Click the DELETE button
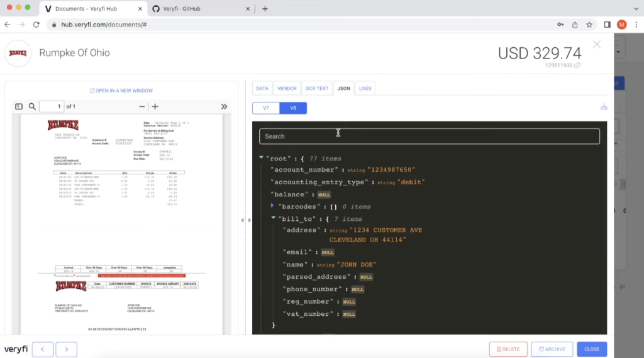Image resolution: width=644 pixels, height=358 pixels. coord(508,349)
